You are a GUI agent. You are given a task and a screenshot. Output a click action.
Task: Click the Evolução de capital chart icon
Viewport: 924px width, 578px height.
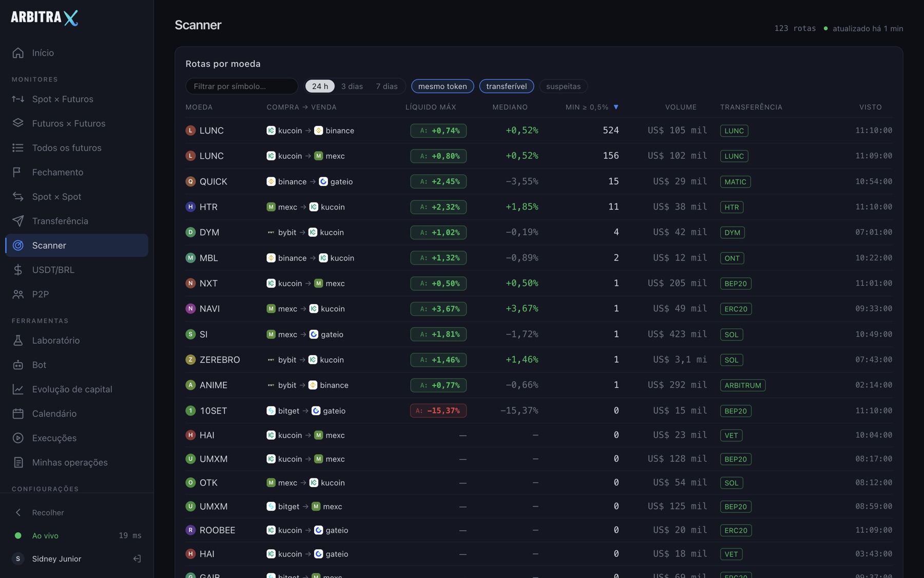[18, 389]
